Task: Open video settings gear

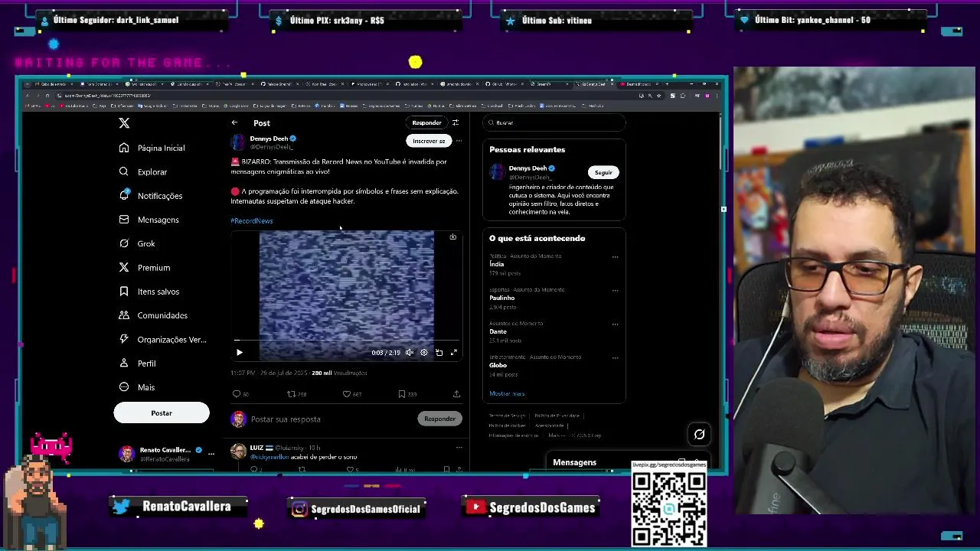Action: coord(424,353)
